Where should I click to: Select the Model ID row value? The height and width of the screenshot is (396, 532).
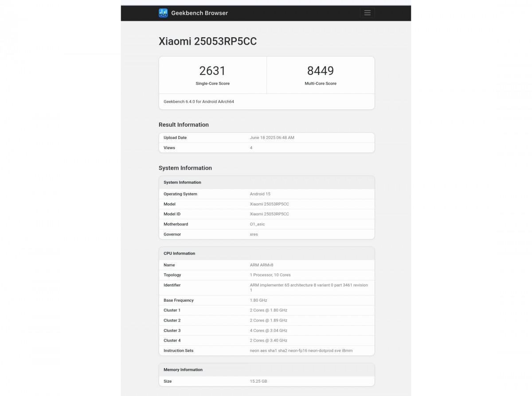point(269,214)
